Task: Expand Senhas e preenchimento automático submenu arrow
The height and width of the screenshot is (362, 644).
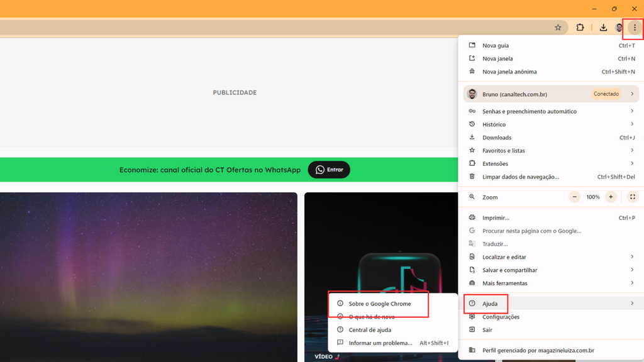Action: (x=632, y=111)
